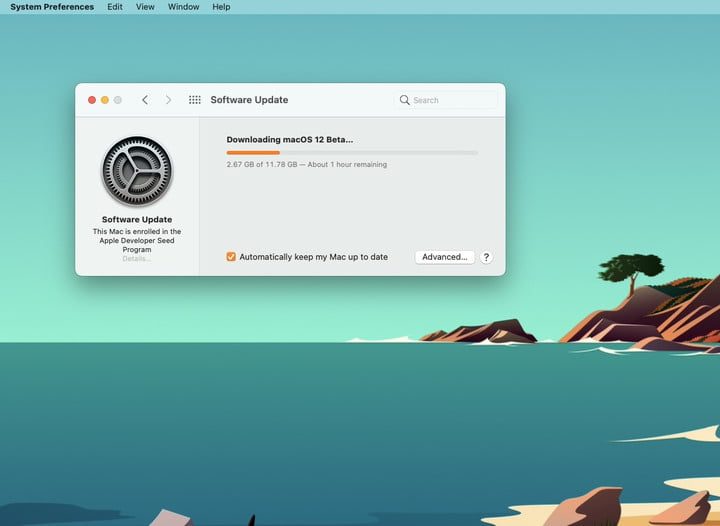720x526 pixels.
Task: Click the magnifying glass search icon
Action: (x=405, y=100)
